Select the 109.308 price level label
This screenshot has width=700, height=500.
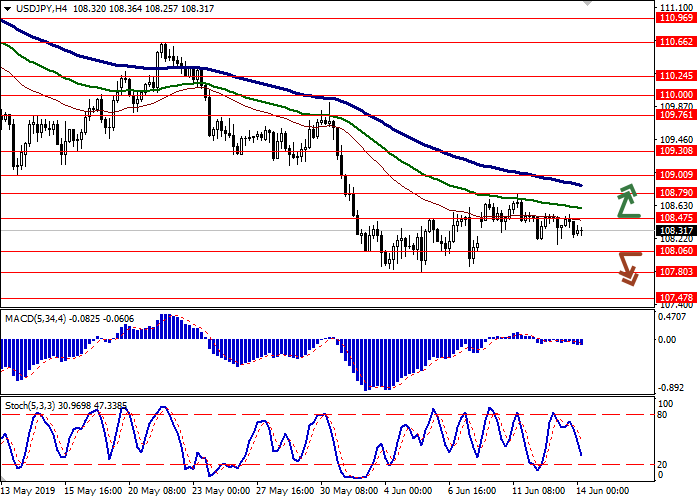[x=675, y=151]
